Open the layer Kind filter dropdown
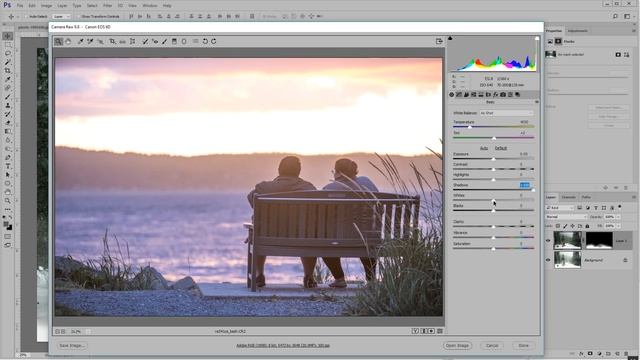640x360 pixels. coord(559,207)
